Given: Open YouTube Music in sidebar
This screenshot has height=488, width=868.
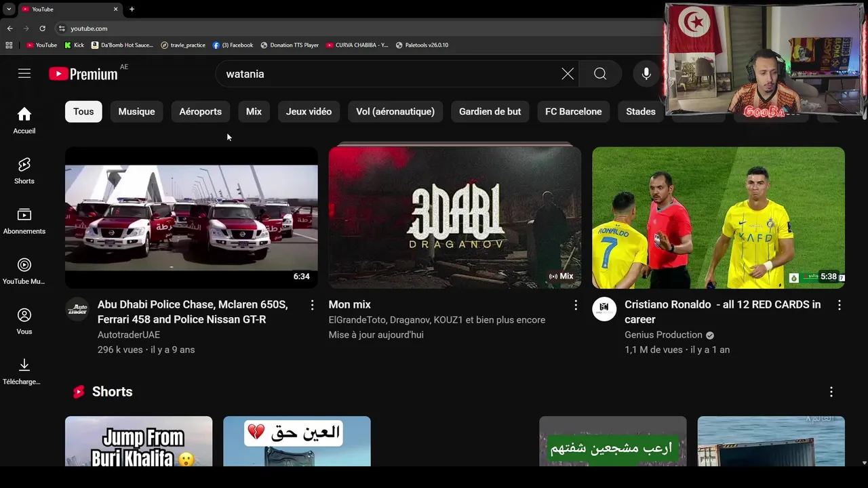Looking at the screenshot, I should pyautogui.click(x=24, y=271).
